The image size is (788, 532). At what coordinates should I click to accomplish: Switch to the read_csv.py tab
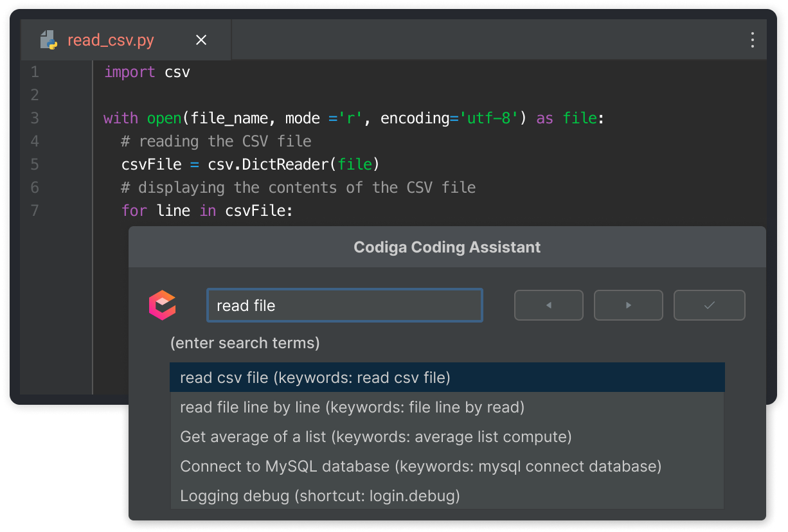click(x=111, y=40)
